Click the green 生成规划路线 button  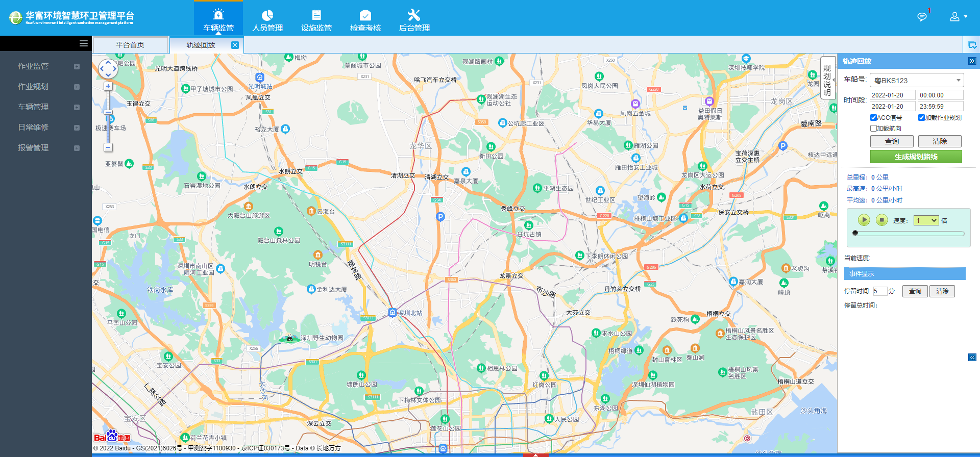pos(916,157)
